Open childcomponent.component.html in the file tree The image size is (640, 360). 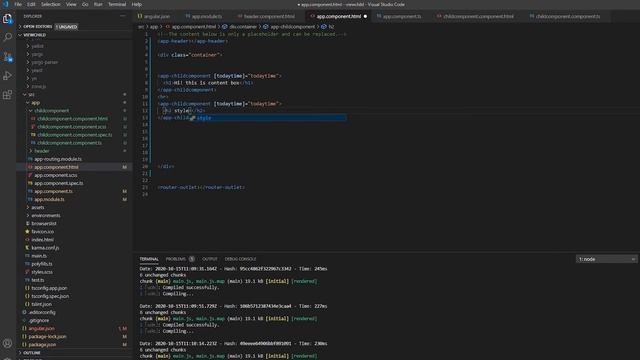coord(73,119)
